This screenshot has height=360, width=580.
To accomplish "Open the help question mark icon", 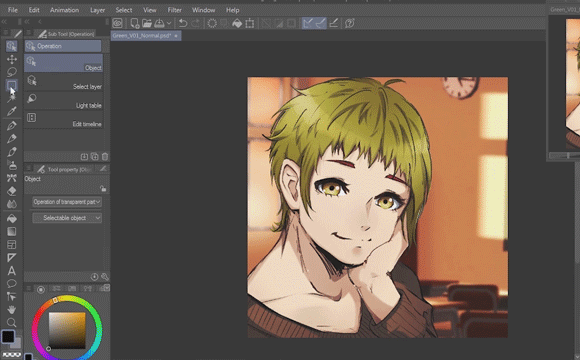I will [x=350, y=23].
